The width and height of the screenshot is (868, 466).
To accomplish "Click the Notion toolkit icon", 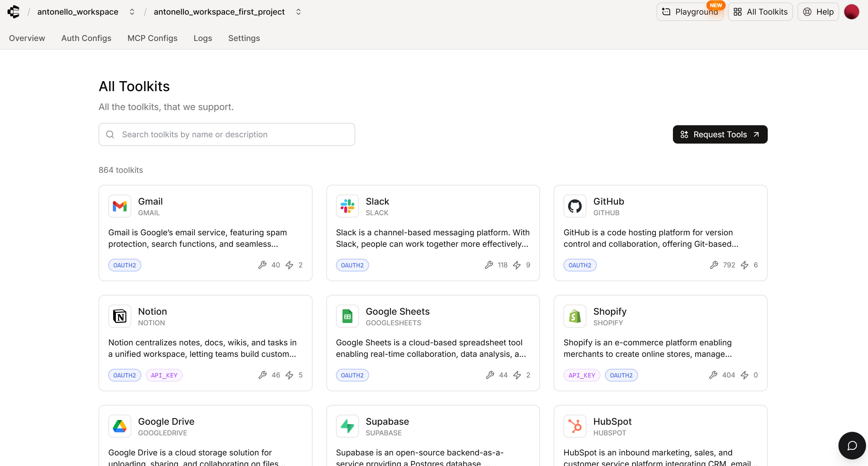I will [x=120, y=316].
